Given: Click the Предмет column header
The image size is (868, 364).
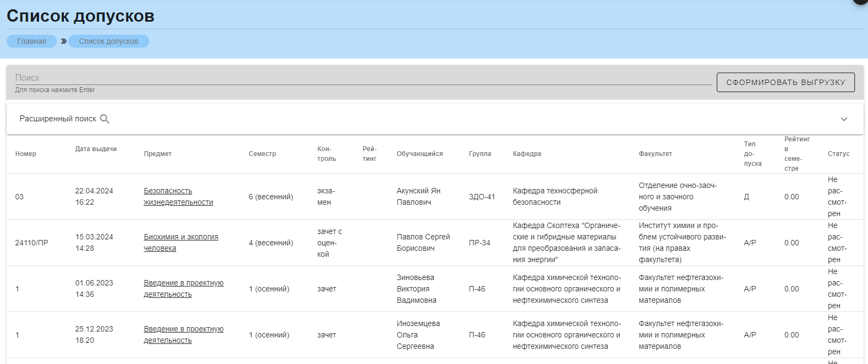Looking at the screenshot, I should coord(158,154).
